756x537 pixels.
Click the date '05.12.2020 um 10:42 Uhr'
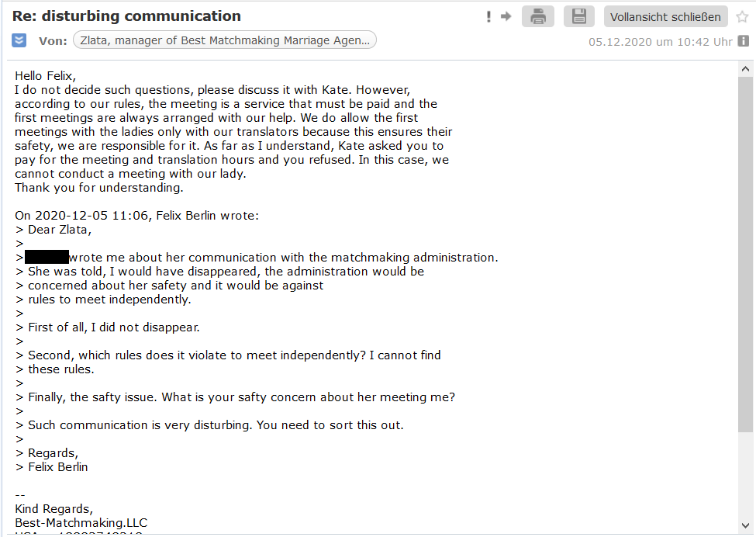[x=661, y=42]
